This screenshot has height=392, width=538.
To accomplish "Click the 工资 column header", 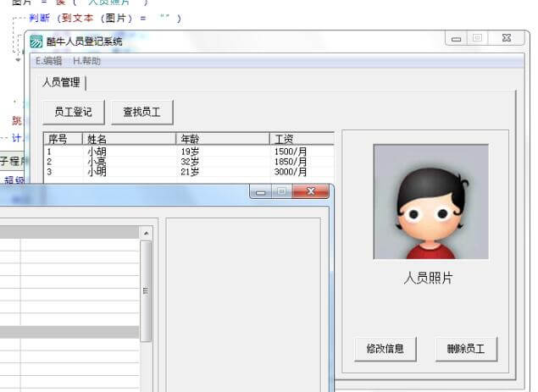I will click(x=301, y=139).
